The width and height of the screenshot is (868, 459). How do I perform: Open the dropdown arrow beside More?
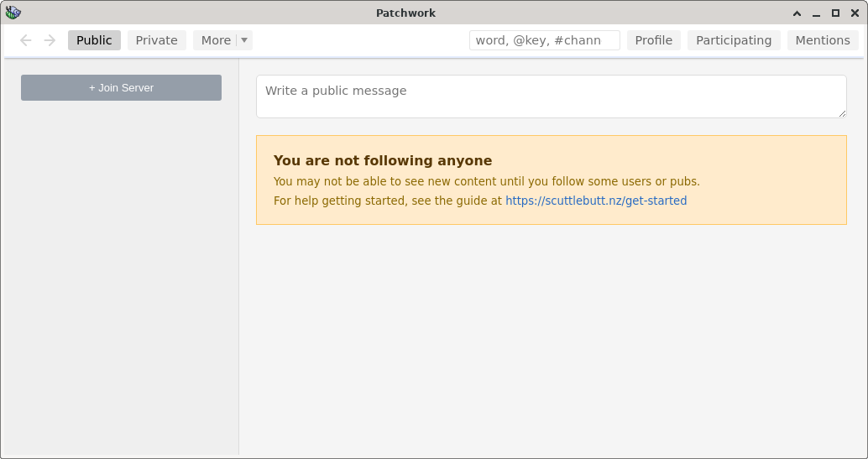pyautogui.click(x=244, y=40)
